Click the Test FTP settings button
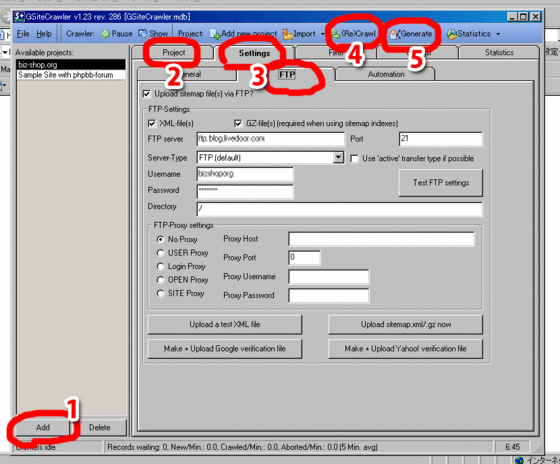560x464 pixels. pyautogui.click(x=441, y=183)
